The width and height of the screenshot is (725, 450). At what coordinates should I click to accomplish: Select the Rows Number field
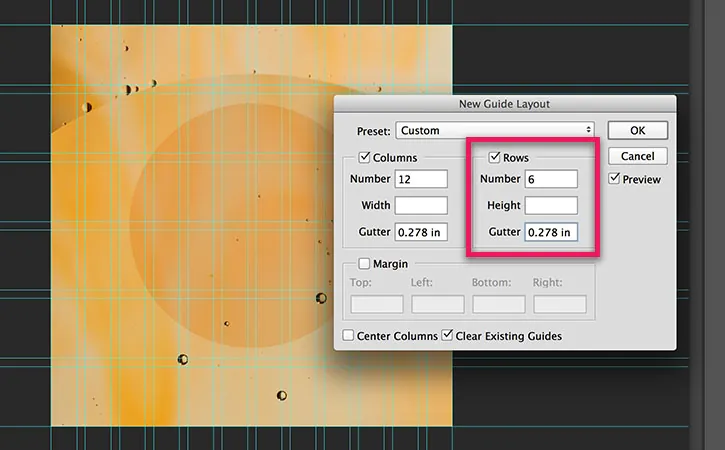pos(551,179)
